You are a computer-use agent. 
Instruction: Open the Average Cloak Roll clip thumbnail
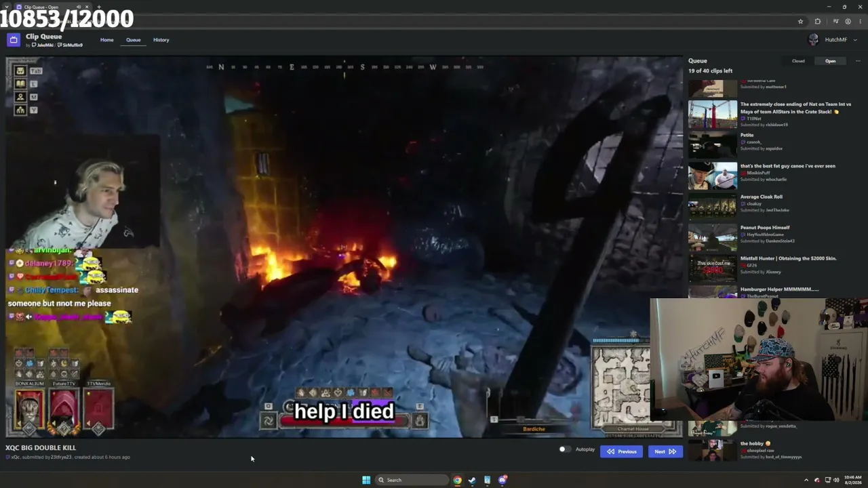(713, 207)
